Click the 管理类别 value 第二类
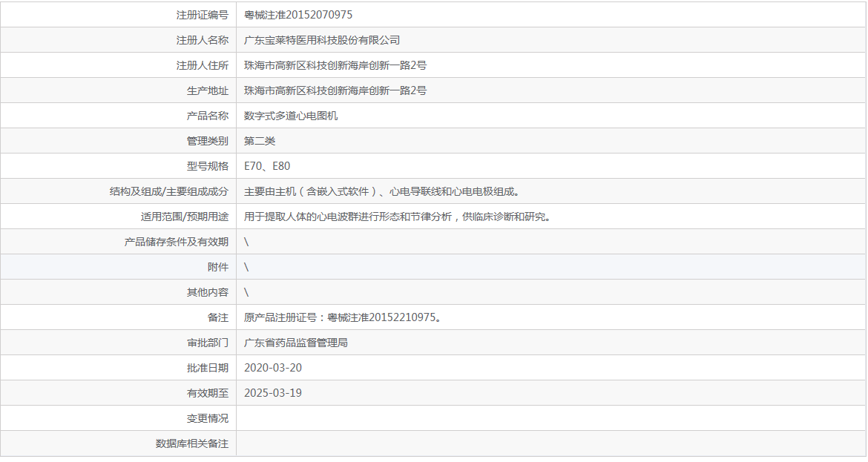Image resolution: width=868 pixels, height=462 pixels. [256, 140]
